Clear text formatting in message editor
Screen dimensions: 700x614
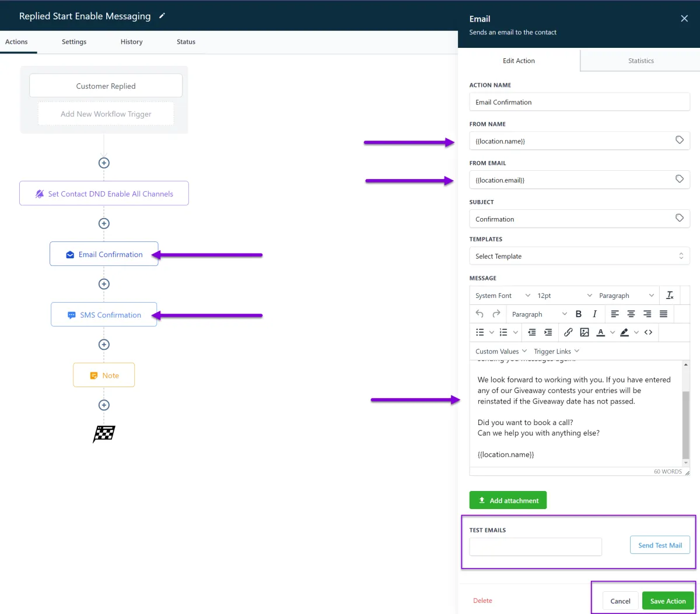tap(670, 296)
